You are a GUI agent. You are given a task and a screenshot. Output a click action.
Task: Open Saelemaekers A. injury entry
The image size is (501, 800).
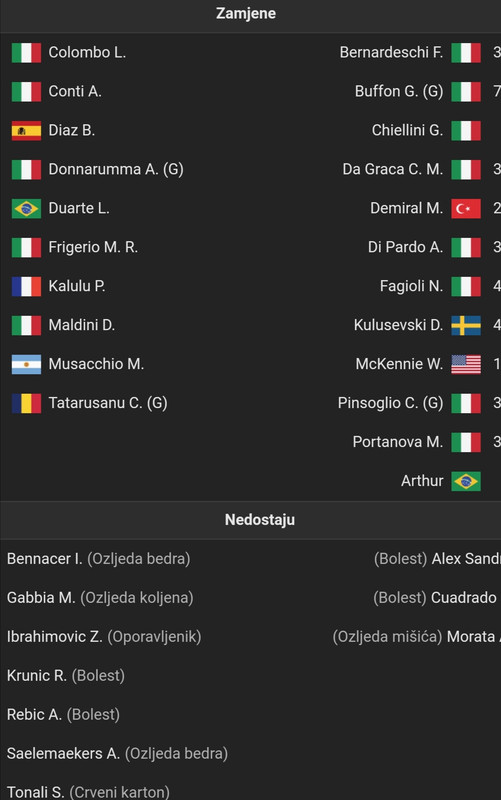(x=117, y=754)
